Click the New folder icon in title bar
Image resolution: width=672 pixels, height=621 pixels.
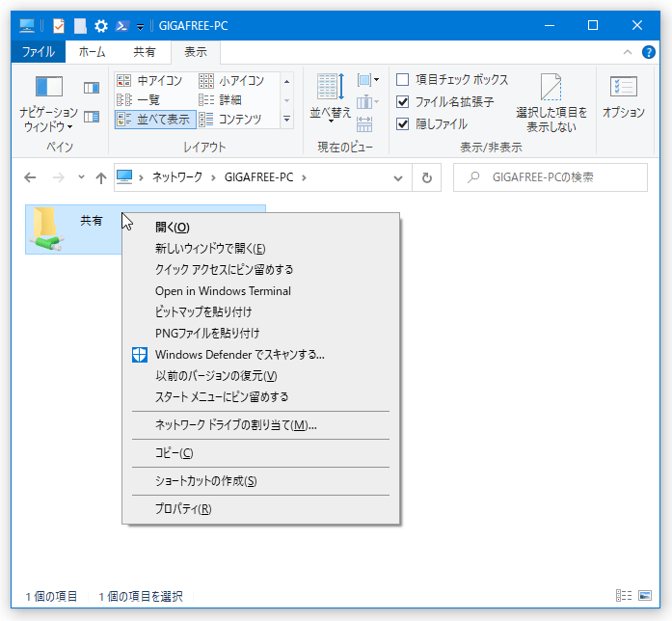pyautogui.click(x=80, y=26)
